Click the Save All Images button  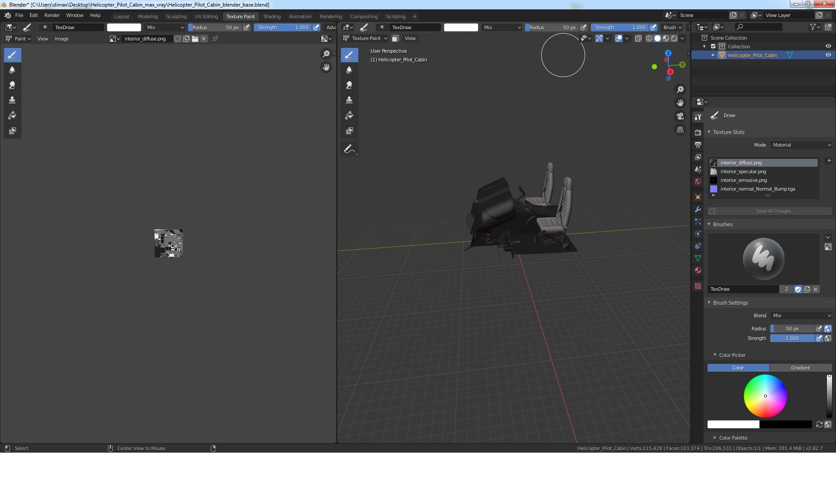tap(770, 211)
